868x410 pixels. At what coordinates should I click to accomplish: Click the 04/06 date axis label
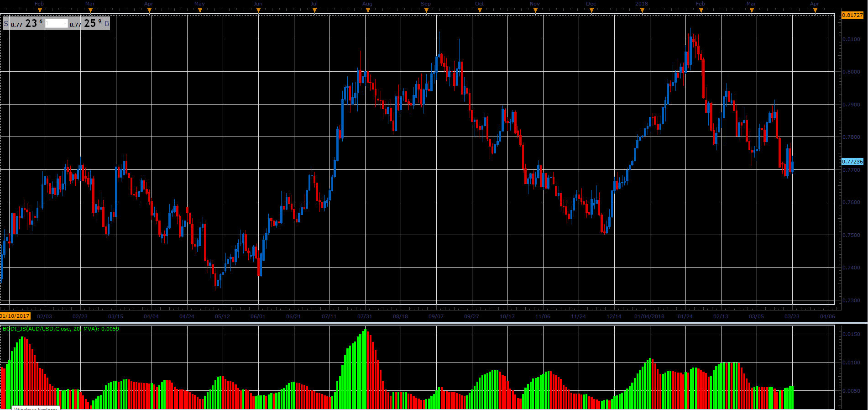[827, 316]
